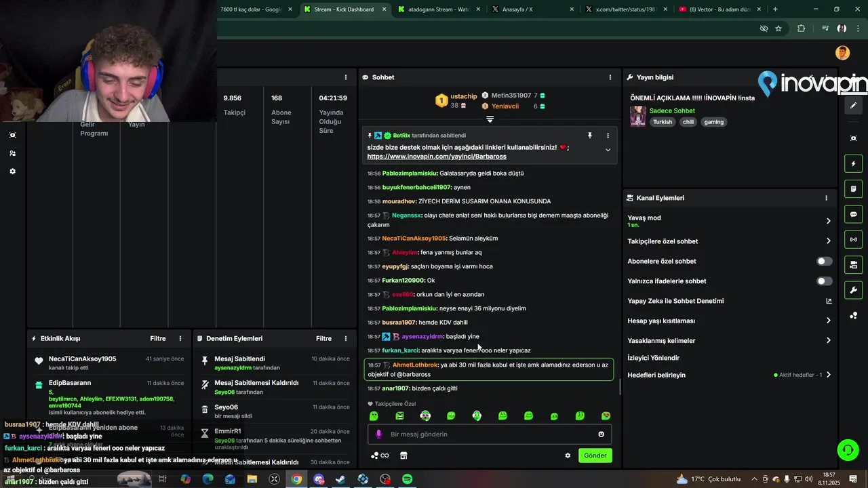Send the message with the Gönder button

point(595,455)
